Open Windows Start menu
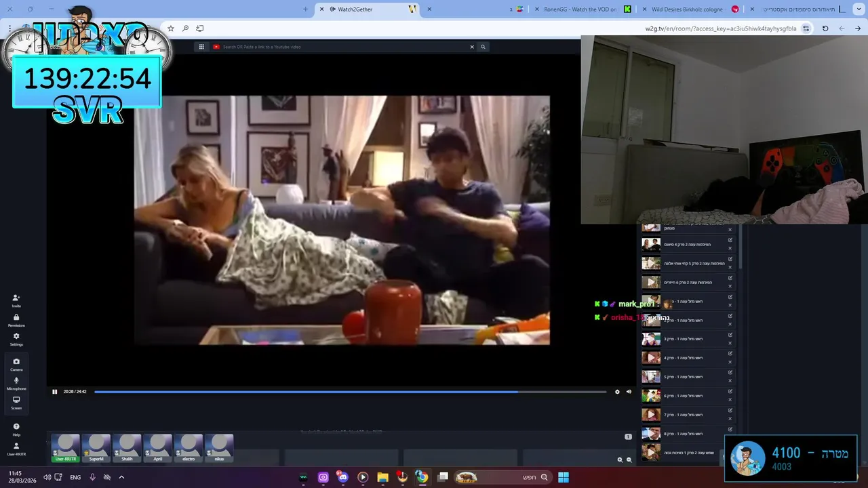Viewport: 868px width, 488px height. (564, 477)
